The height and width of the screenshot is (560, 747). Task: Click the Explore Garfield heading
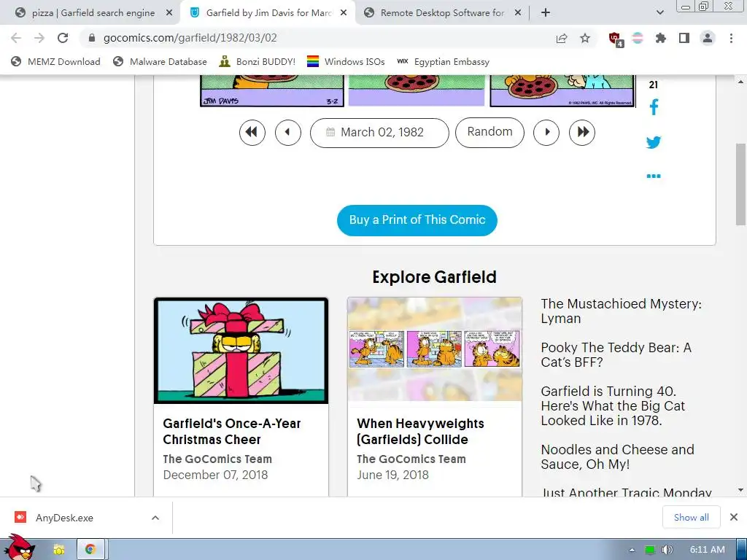pyautogui.click(x=435, y=276)
